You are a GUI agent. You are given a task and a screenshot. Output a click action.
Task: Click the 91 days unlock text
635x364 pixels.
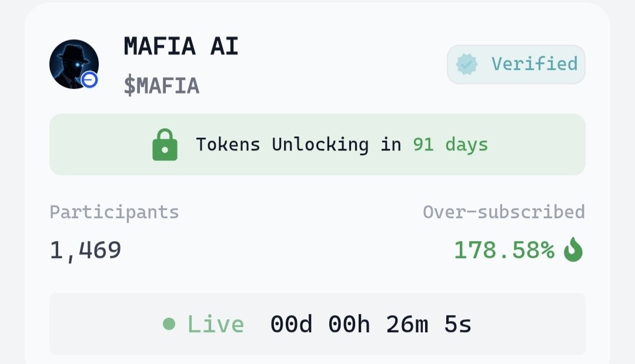pos(450,145)
